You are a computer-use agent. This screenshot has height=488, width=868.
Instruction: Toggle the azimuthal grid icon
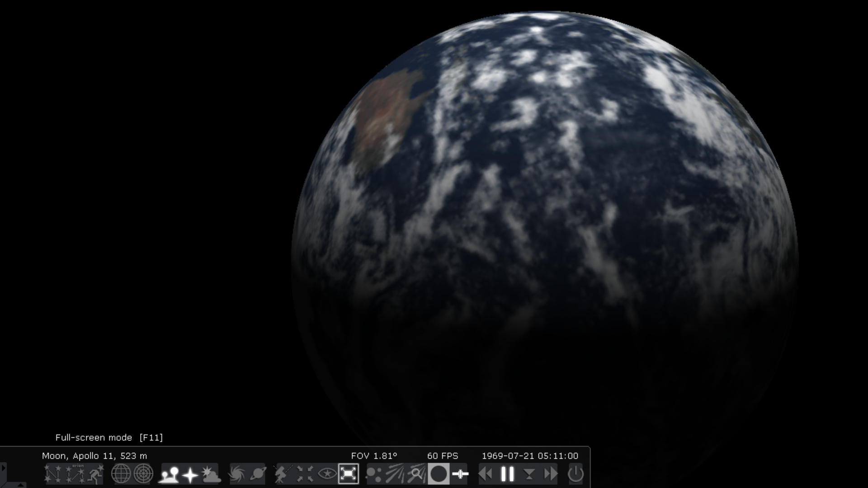[x=143, y=474]
